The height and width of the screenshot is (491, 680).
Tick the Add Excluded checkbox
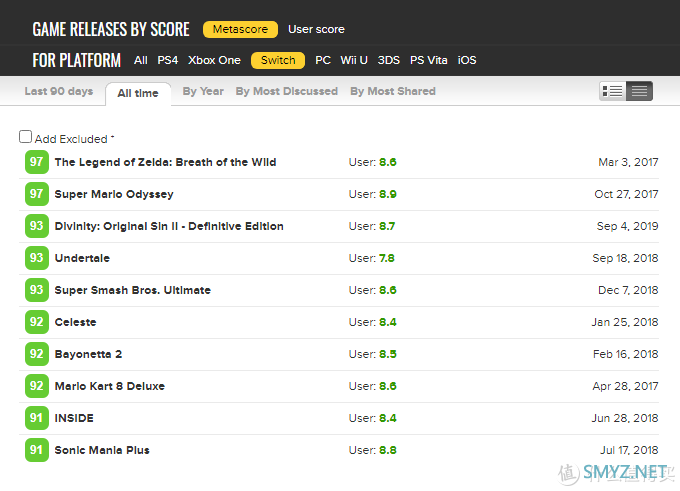point(26,137)
